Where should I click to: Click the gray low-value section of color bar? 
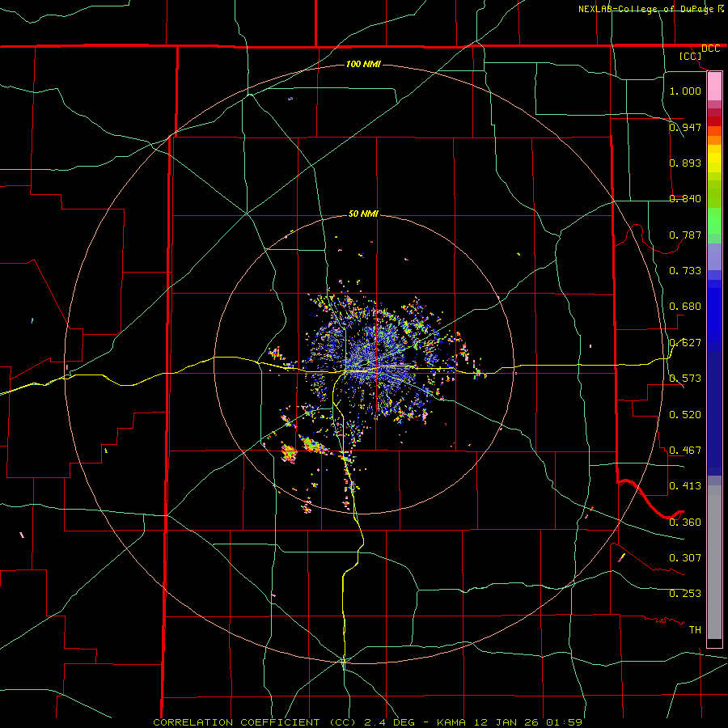point(714,562)
